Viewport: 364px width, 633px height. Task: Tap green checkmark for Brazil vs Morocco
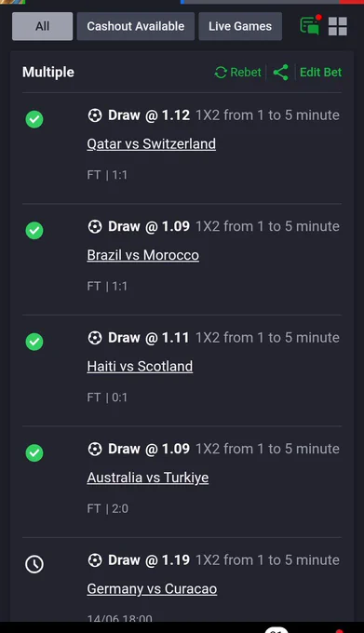click(x=34, y=231)
